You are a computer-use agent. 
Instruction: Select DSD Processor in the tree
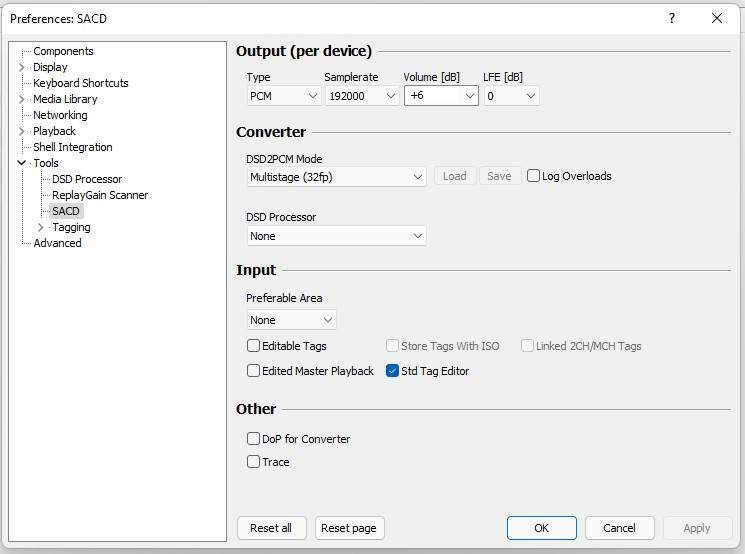87,179
